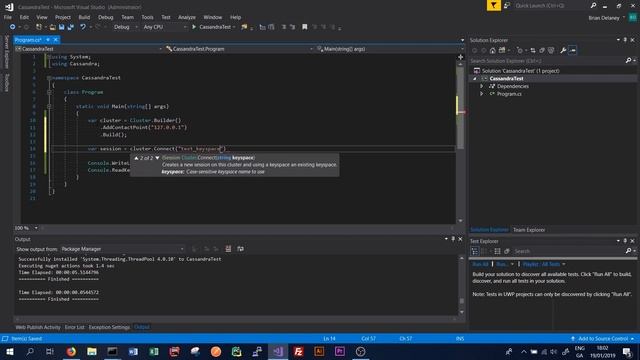Click the Output panel vertical scrollbar
Image resolution: width=640 pixels, height=360 pixels.
coord(462,285)
